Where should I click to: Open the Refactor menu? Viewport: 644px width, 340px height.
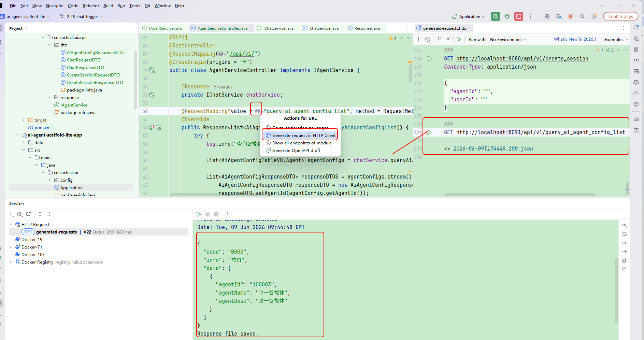pos(91,5)
